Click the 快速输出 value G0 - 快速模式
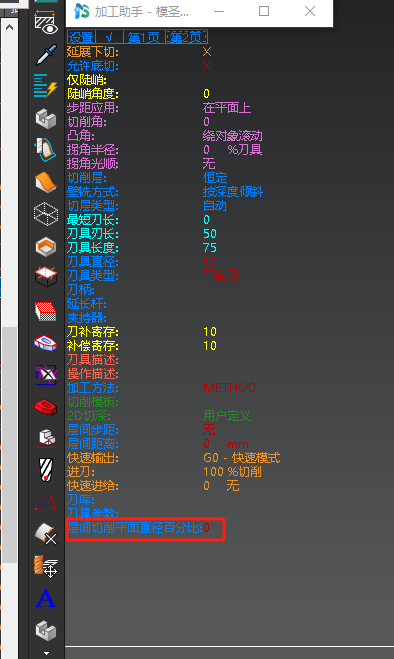 click(x=241, y=458)
